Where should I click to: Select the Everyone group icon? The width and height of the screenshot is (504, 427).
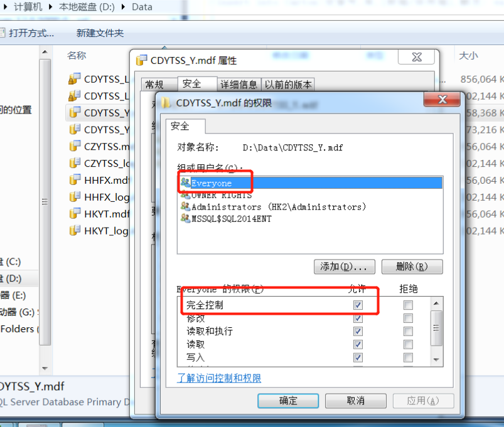point(185,182)
